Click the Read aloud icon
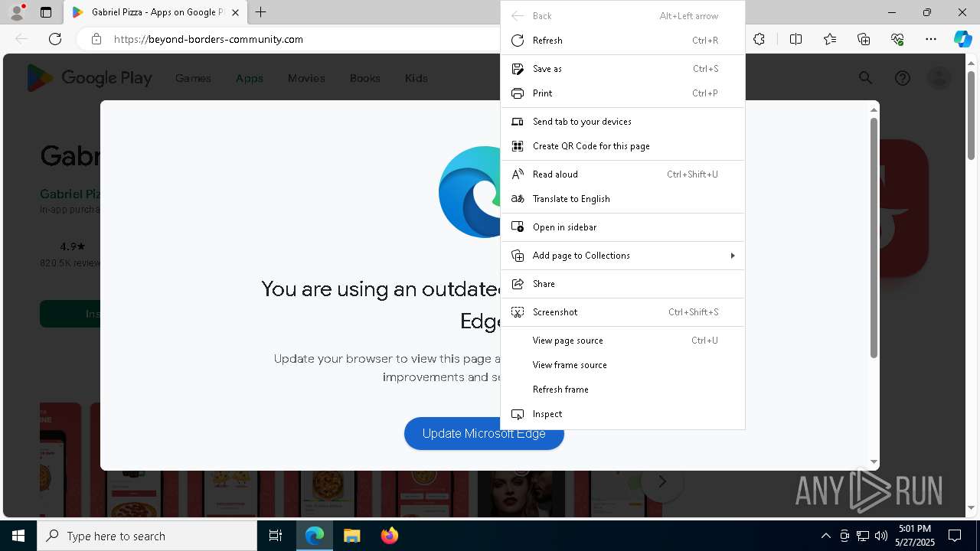The width and height of the screenshot is (980, 551). [518, 174]
